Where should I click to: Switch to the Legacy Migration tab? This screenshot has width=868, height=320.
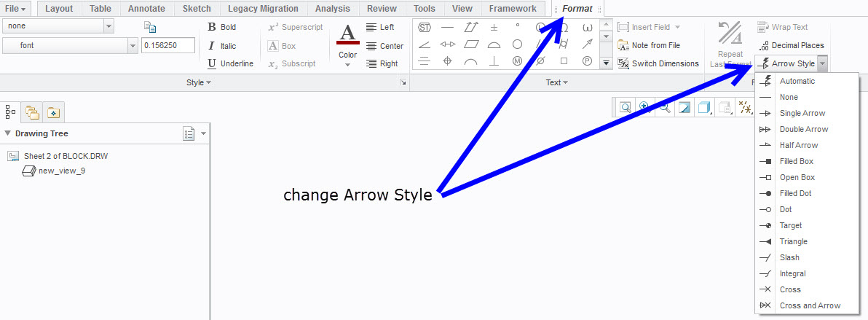click(x=263, y=8)
